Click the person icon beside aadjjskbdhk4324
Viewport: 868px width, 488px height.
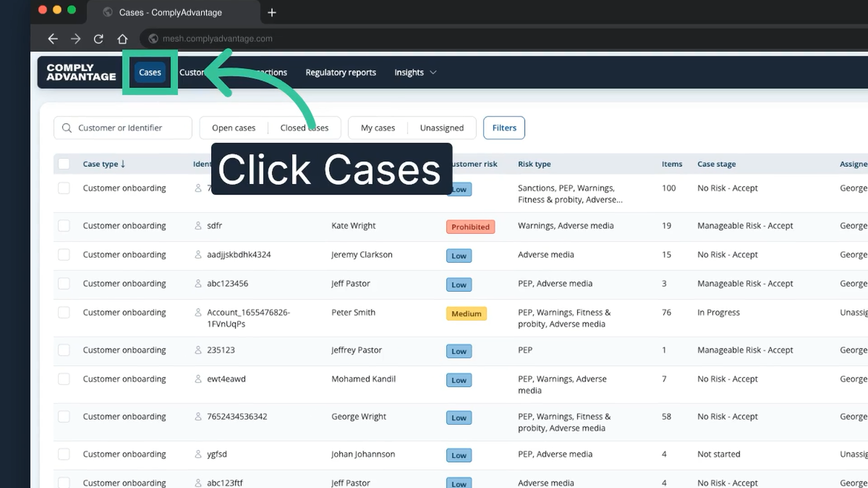pos(198,254)
